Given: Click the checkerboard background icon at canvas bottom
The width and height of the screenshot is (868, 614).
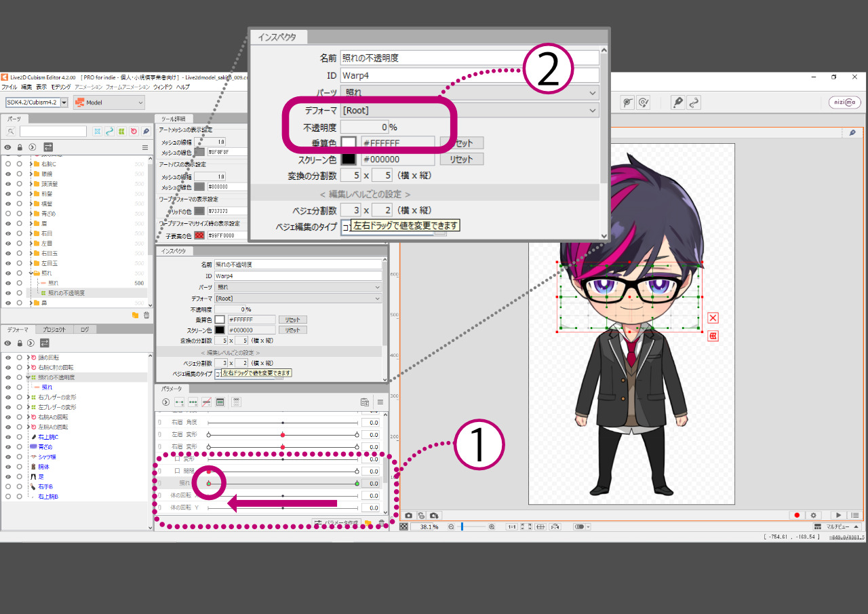Looking at the screenshot, I should 404,526.
